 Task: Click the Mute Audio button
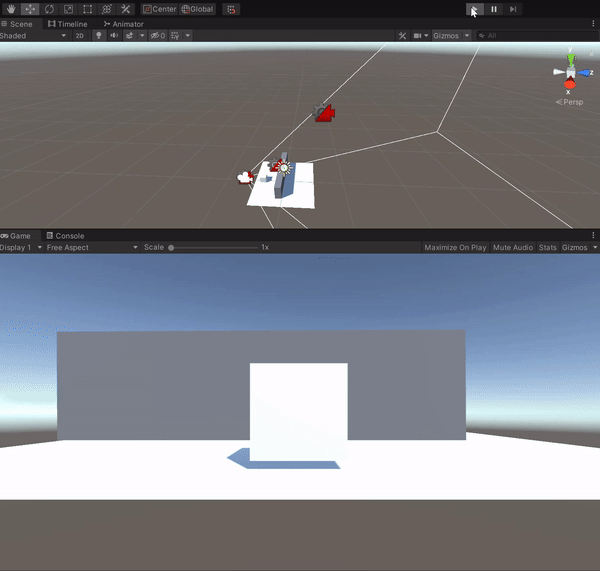click(513, 247)
